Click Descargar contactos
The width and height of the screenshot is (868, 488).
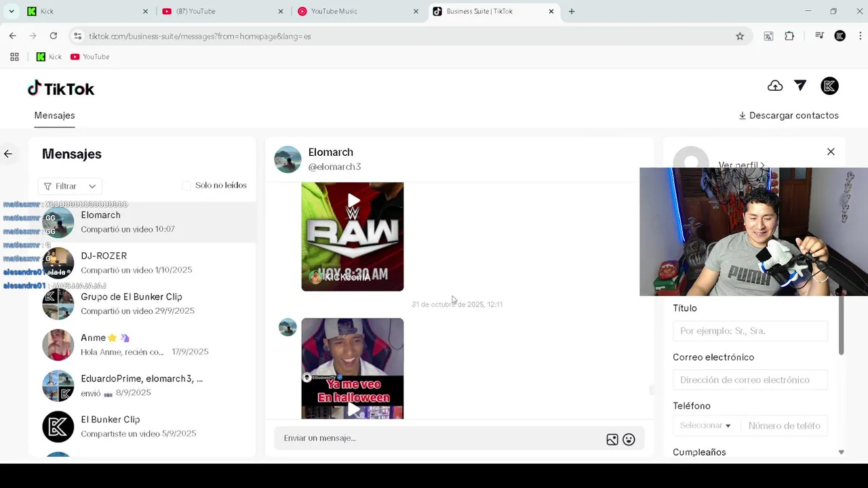789,116
